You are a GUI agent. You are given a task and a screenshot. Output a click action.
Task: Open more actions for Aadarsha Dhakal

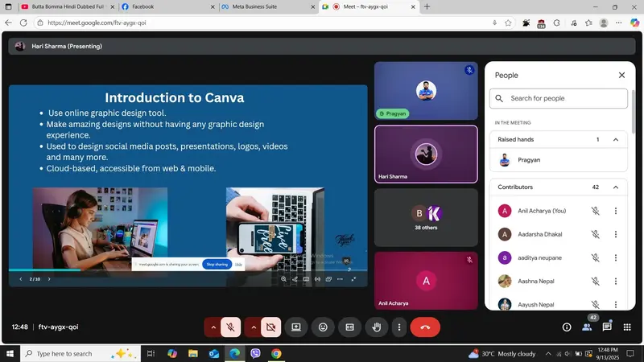(x=616, y=234)
